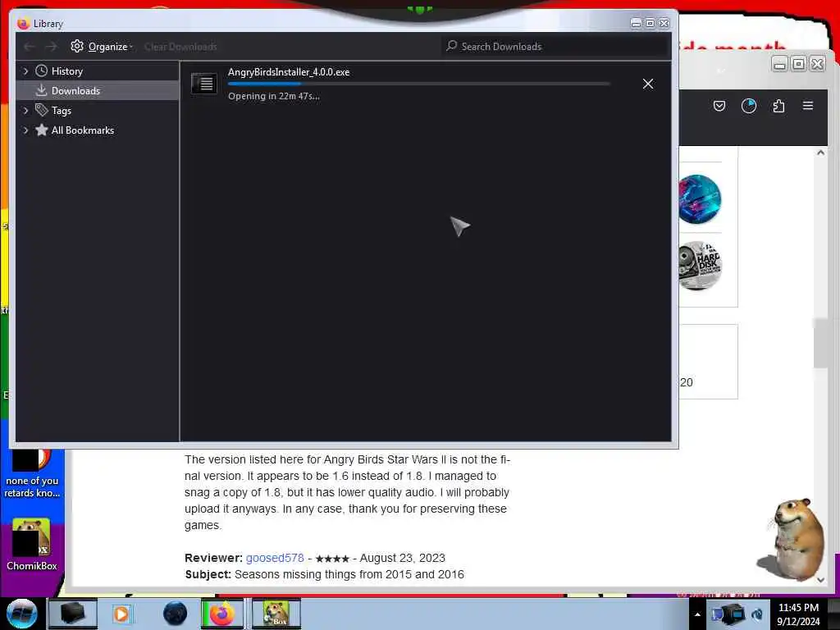840x630 pixels.
Task: Click the volume tray icon
Action: pyautogui.click(x=757, y=614)
